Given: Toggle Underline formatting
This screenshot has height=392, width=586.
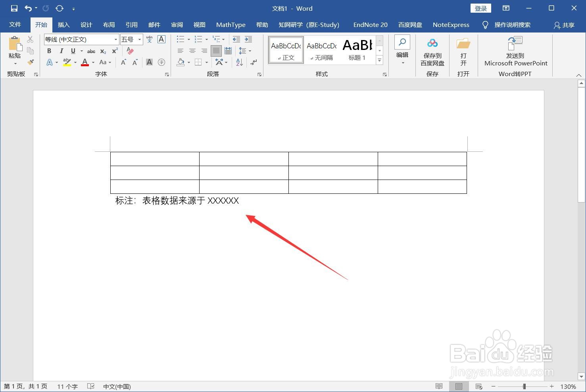Looking at the screenshot, I should (73, 51).
